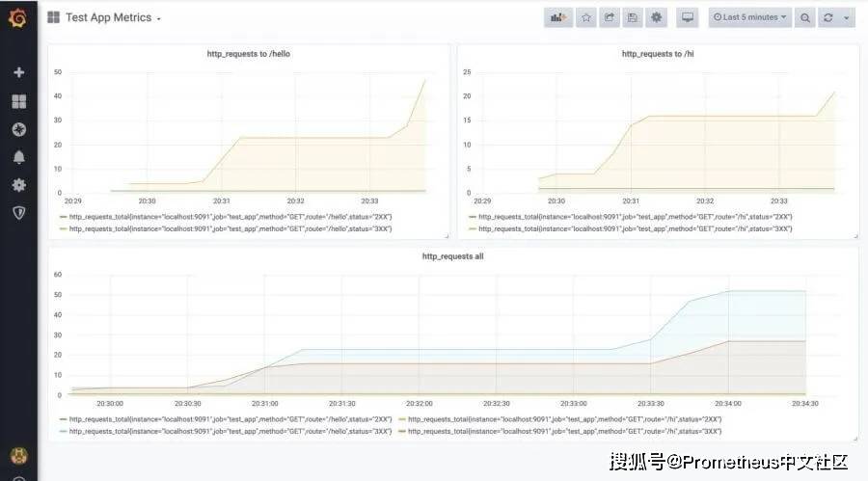This screenshot has height=481, width=868.
Task: Open the Last 5 minutes time range picker
Action: pyautogui.click(x=749, y=17)
